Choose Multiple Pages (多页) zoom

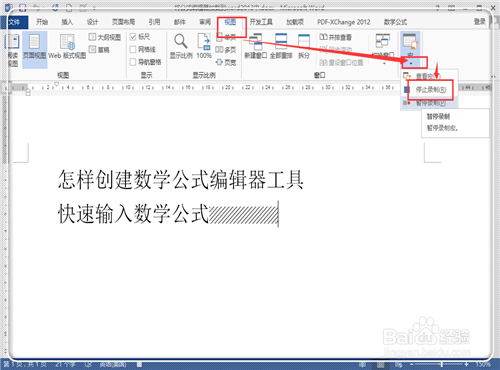pos(226,50)
